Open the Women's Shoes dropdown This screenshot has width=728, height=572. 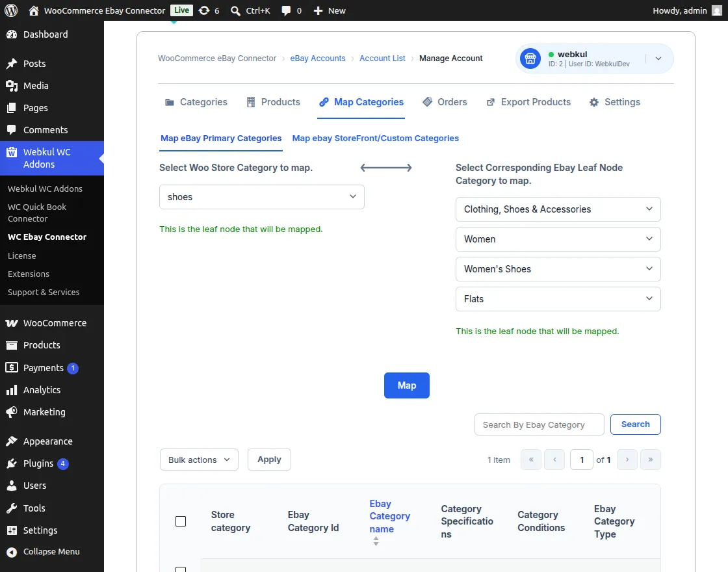558,269
